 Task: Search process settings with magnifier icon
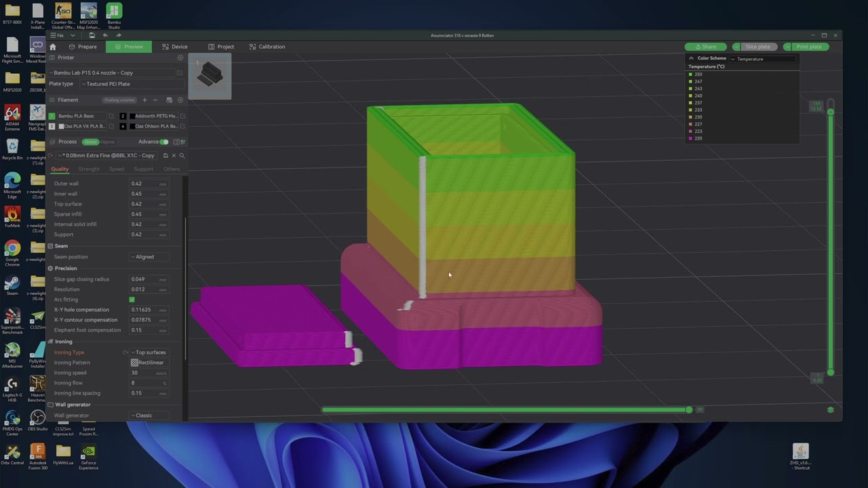pyautogui.click(x=182, y=156)
